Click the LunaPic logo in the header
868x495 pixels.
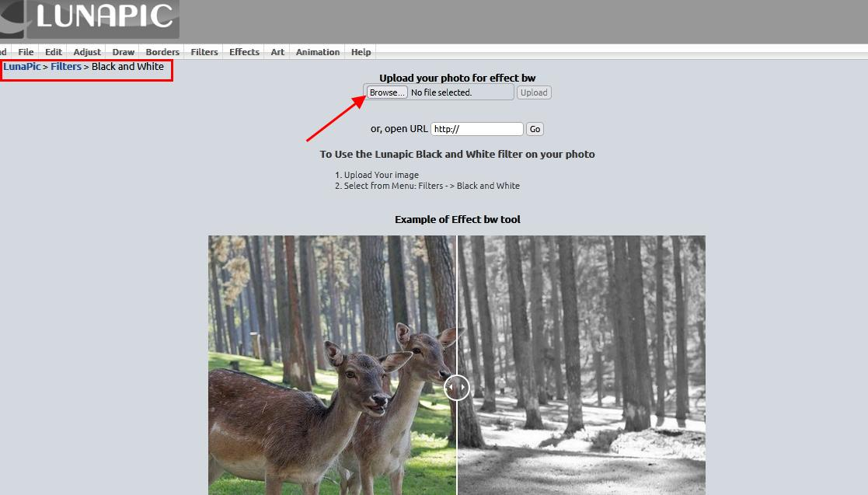point(89,19)
